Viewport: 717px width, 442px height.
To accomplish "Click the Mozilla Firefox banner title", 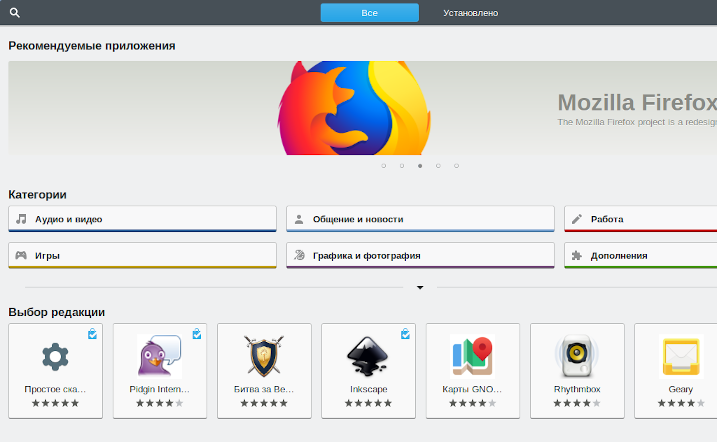I will (x=637, y=102).
